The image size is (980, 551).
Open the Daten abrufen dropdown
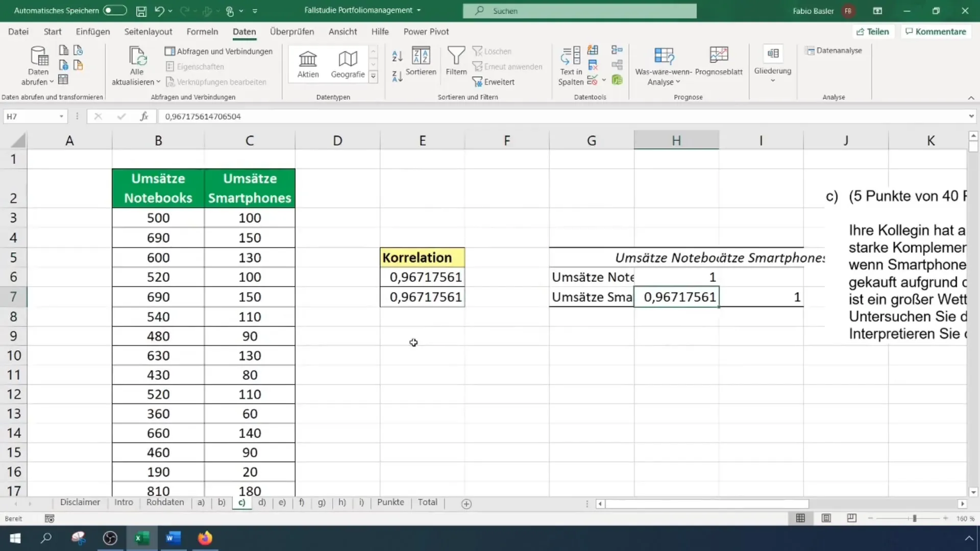coord(38,65)
